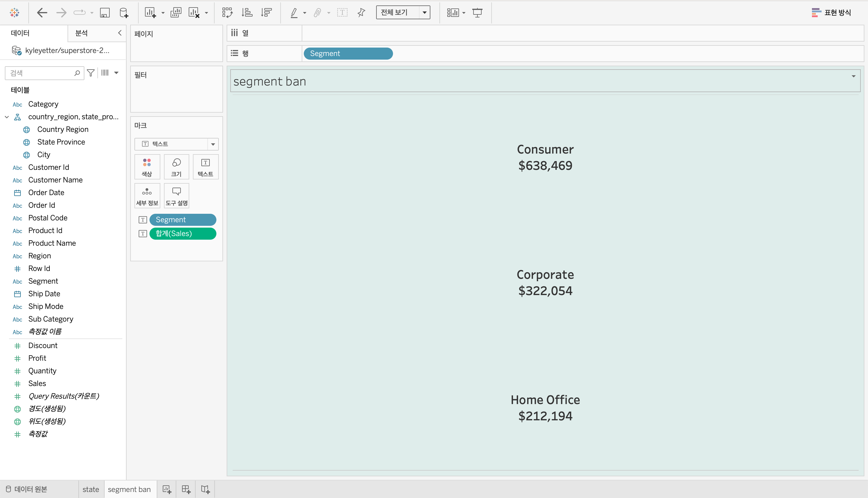Click the clear sheet icon
This screenshot has height=498, width=868.
tap(194, 13)
